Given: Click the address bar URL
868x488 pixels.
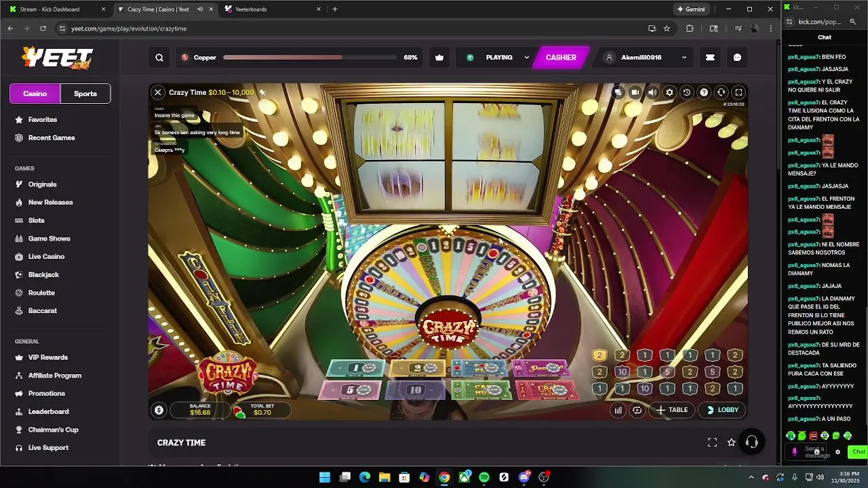Looking at the screenshot, I should pyautogui.click(x=129, y=28).
